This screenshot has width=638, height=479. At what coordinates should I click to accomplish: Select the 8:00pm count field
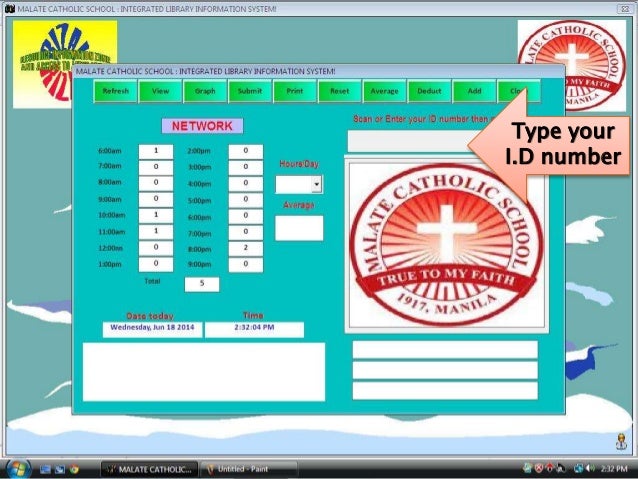pos(246,249)
